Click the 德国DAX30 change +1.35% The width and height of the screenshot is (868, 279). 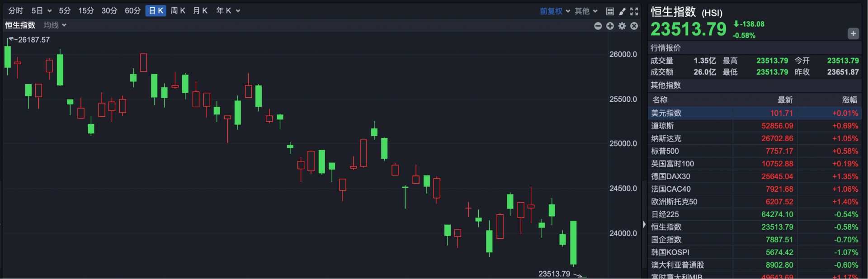tap(845, 176)
